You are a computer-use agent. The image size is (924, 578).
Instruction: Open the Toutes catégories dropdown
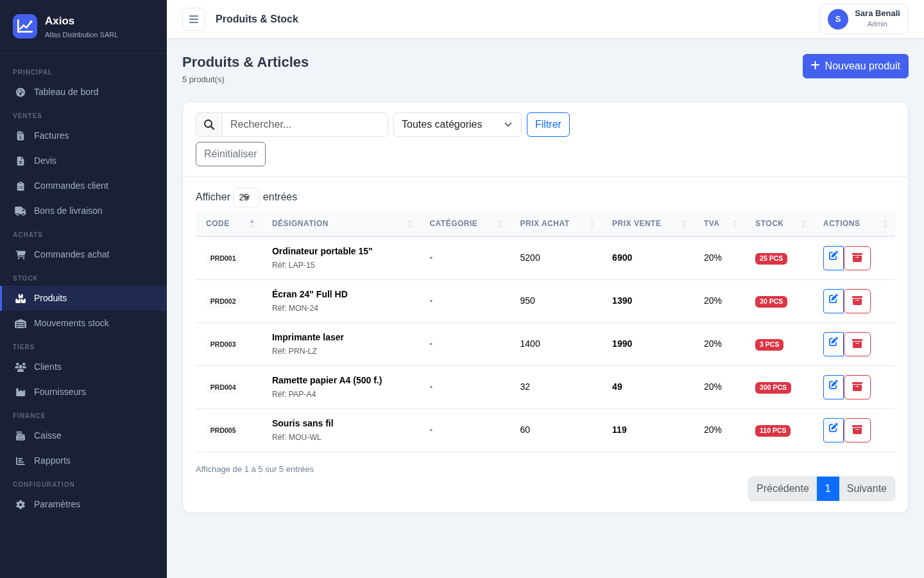458,125
